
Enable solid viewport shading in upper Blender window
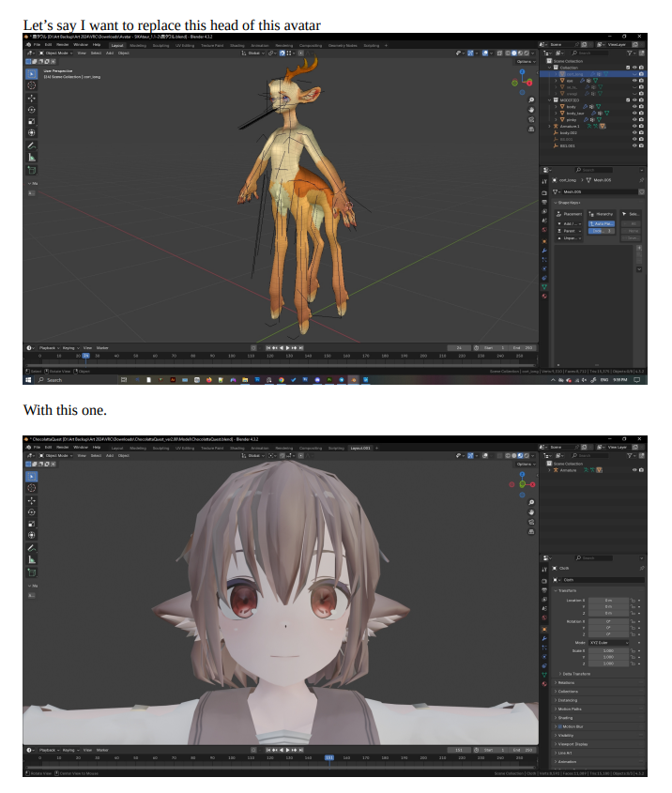[x=514, y=53]
